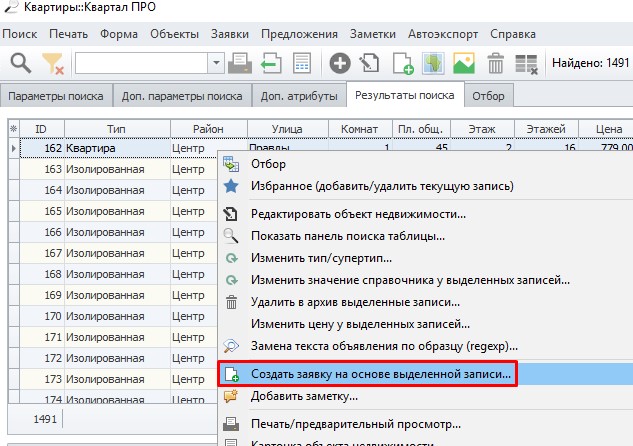Click the grid with cross icon
The image size is (633, 446).
[526, 64]
